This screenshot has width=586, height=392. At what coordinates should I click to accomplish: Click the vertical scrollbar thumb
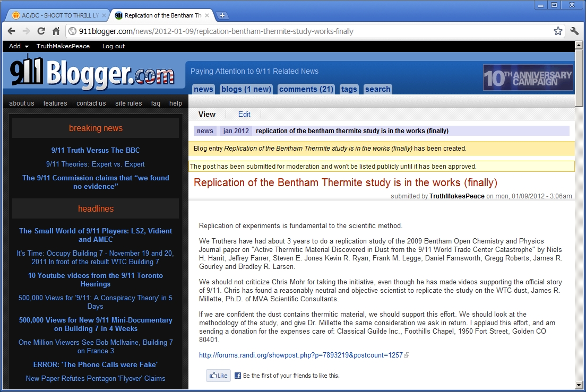[579, 77]
